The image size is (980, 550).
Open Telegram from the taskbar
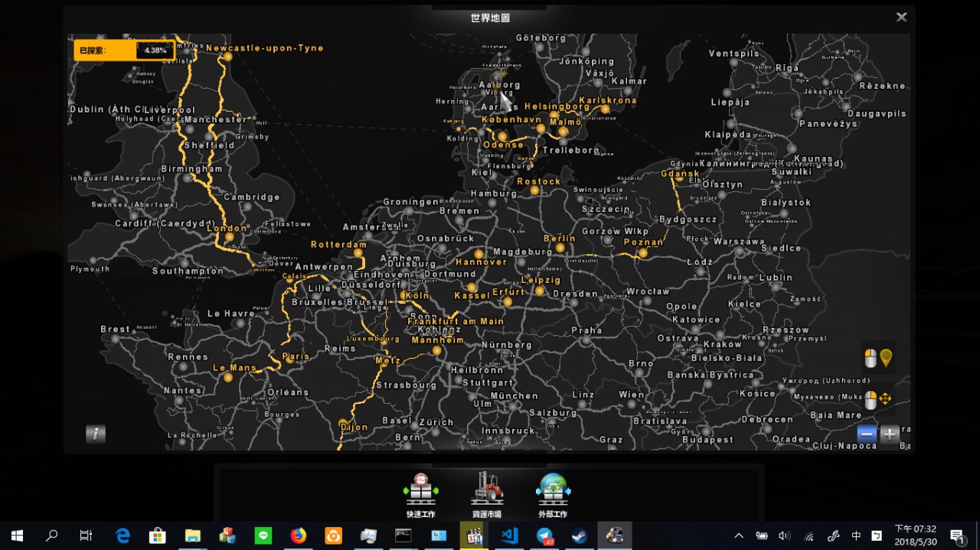544,535
